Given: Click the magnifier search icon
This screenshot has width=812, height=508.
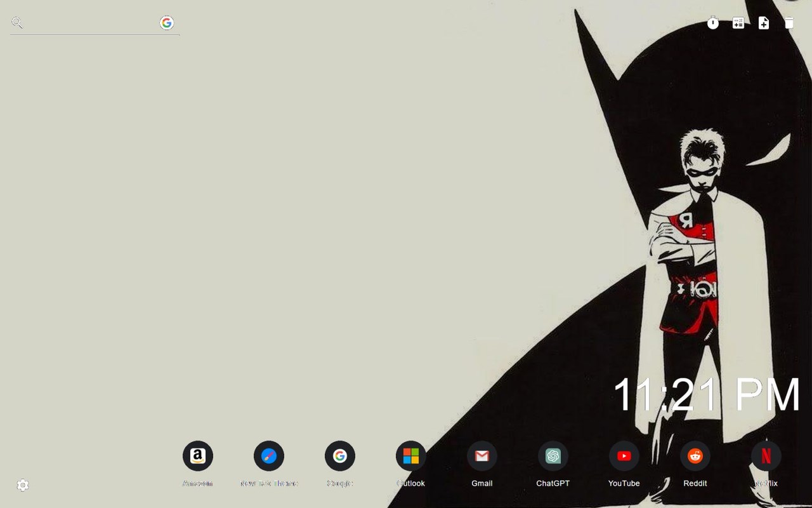Looking at the screenshot, I should (x=17, y=23).
